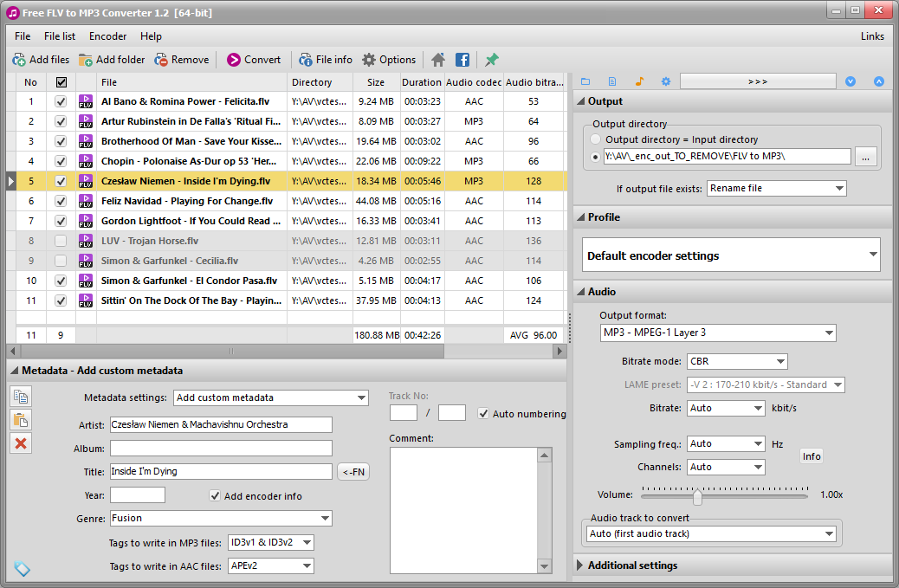Open the File menu
This screenshot has width=899, height=588.
pyautogui.click(x=23, y=36)
